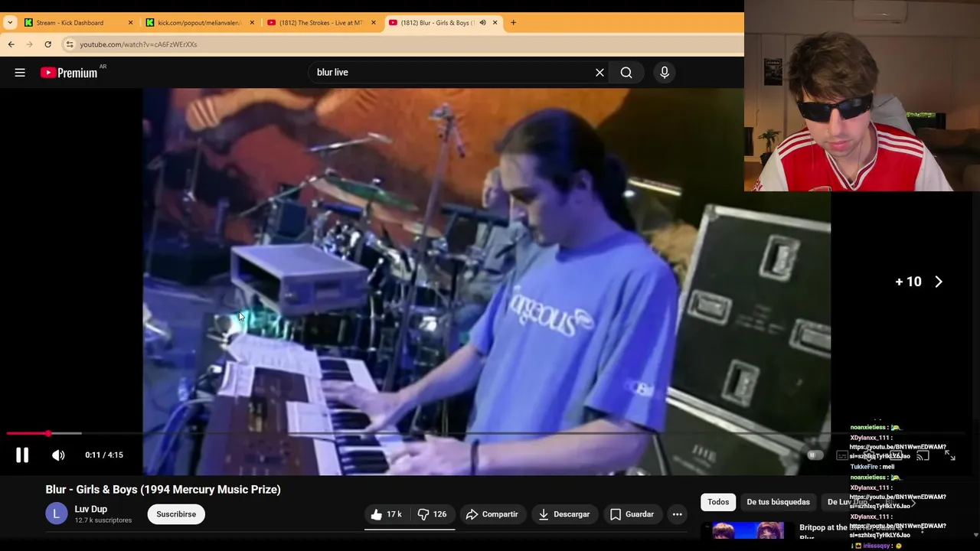
Task: Close the 'Stream - Kick Dashboard' tab
Action: tap(130, 23)
